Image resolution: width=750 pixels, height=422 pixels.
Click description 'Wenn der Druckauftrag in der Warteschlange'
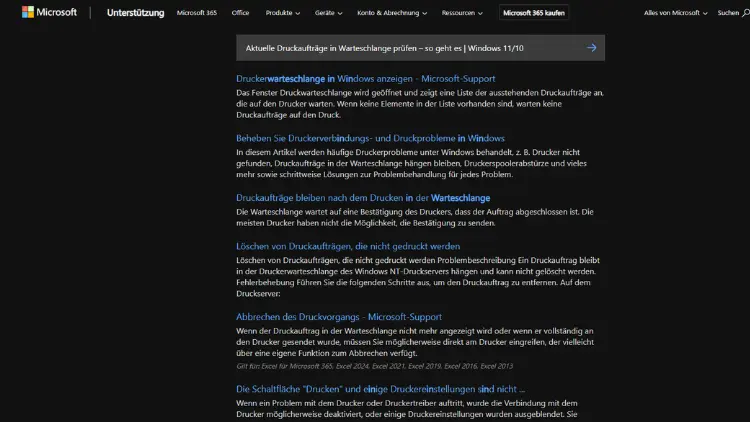click(x=415, y=342)
